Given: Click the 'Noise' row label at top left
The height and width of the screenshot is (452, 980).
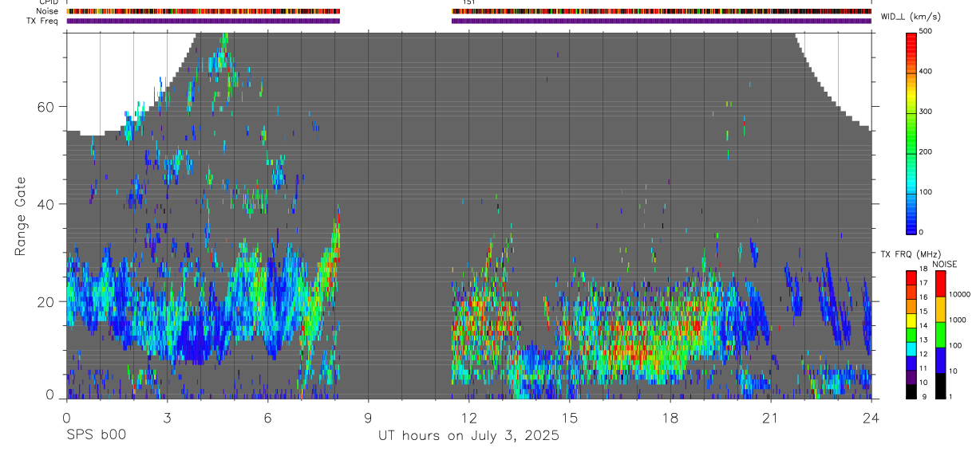Looking at the screenshot, I should 48,11.
